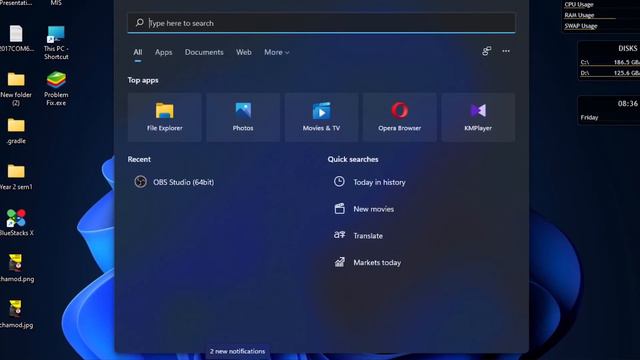Switch to the Apps search tab
The image size is (640, 360).
(163, 52)
